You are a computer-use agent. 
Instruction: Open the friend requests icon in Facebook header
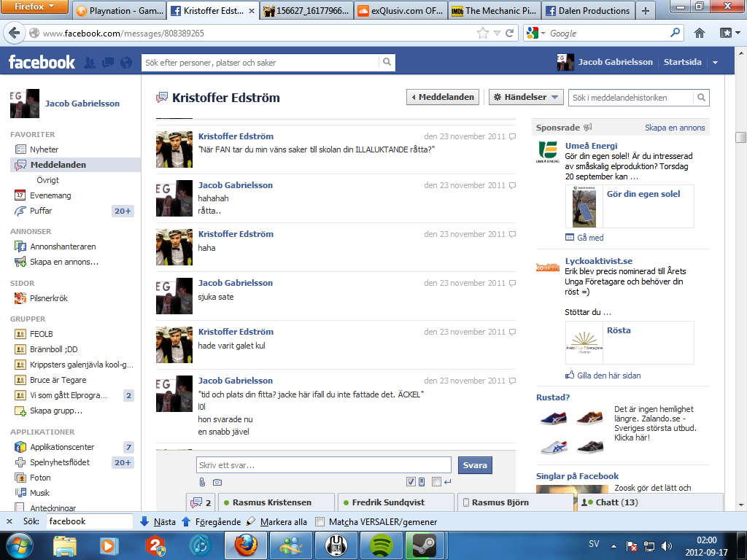pyautogui.click(x=90, y=63)
